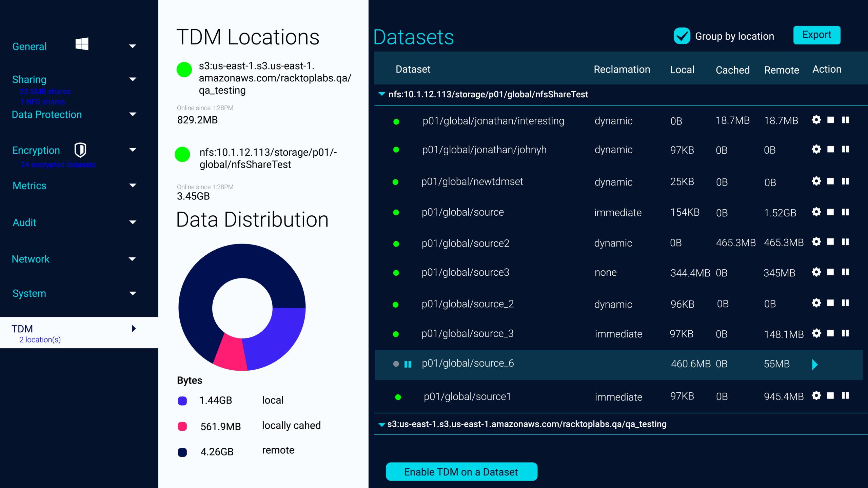The image size is (868, 488).
Task: Open settings gear for p01/global/source_3
Action: coord(816,333)
